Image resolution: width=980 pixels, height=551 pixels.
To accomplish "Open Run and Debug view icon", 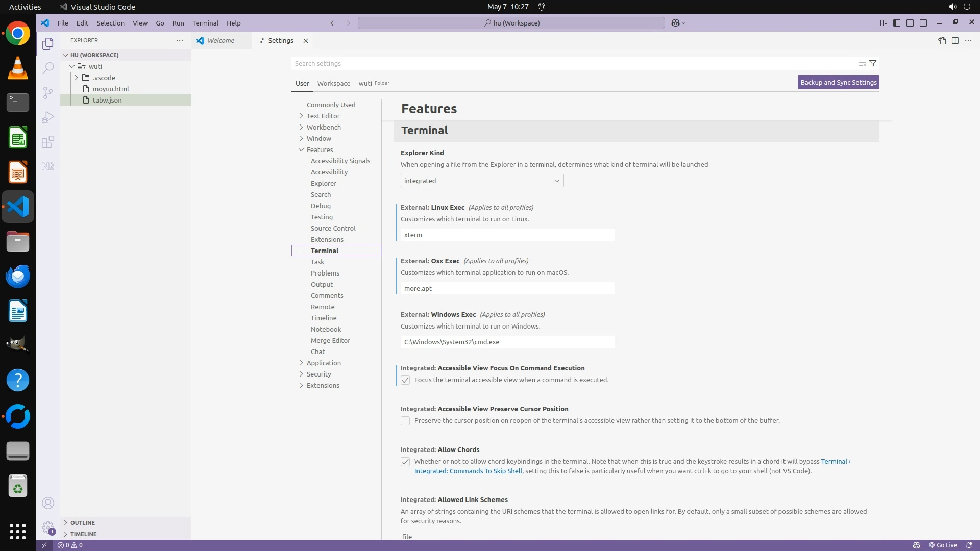I will click(47, 117).
